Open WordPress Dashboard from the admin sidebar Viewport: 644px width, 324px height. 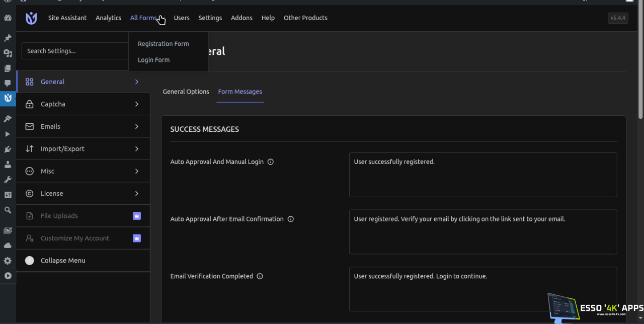pyautogui.click(x=8, y=18)
